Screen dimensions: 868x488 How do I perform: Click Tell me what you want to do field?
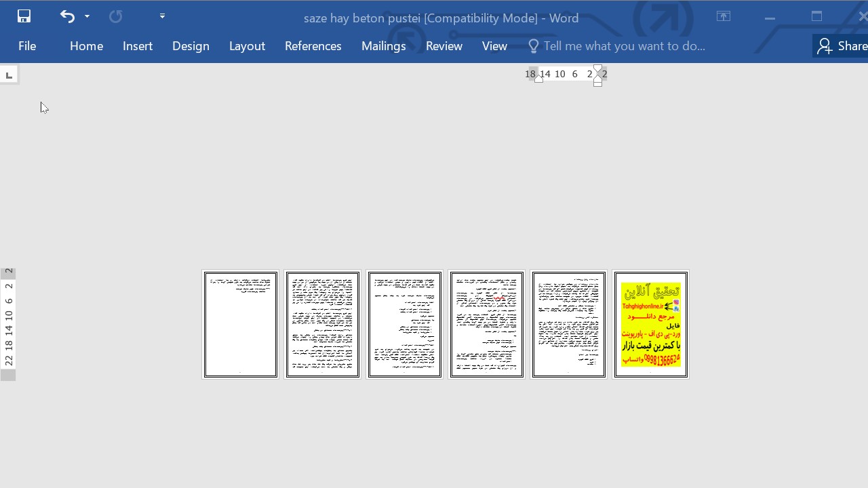pos(624,46)
